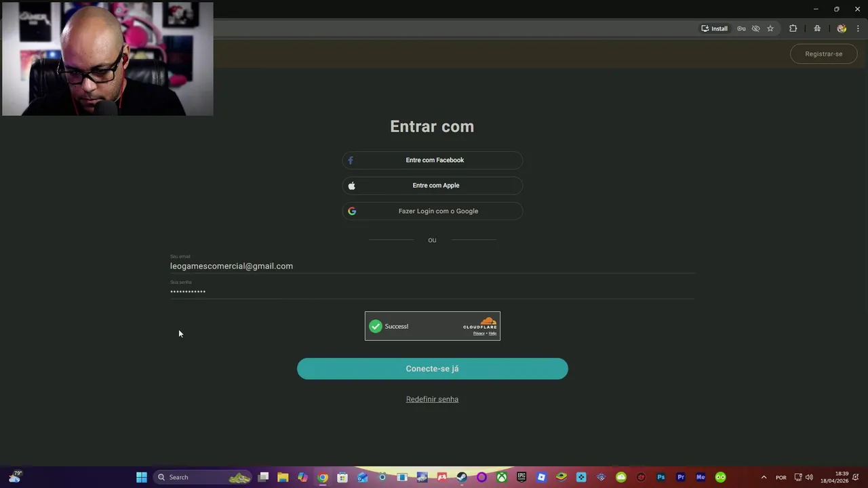868x488 pixels.
Task: Open the Cloudflare Help link
Action: pos(493,333)
